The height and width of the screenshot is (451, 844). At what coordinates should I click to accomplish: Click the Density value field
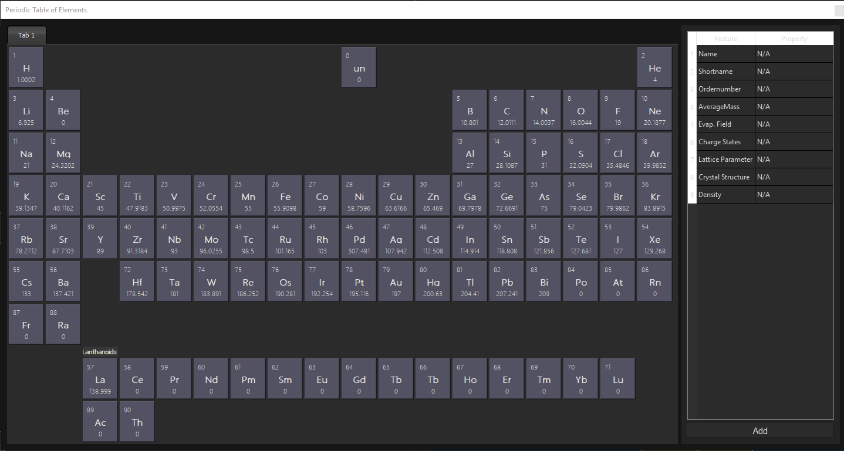point(793,195)
